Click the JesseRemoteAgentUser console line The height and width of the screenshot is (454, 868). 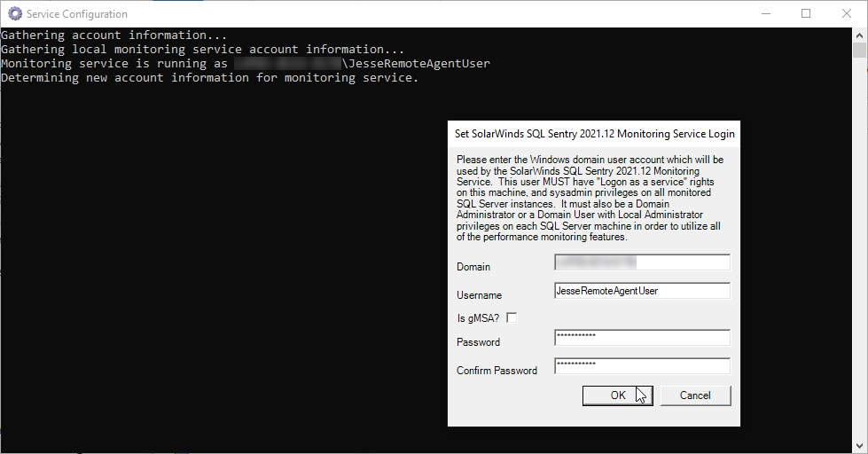point(246,63)
